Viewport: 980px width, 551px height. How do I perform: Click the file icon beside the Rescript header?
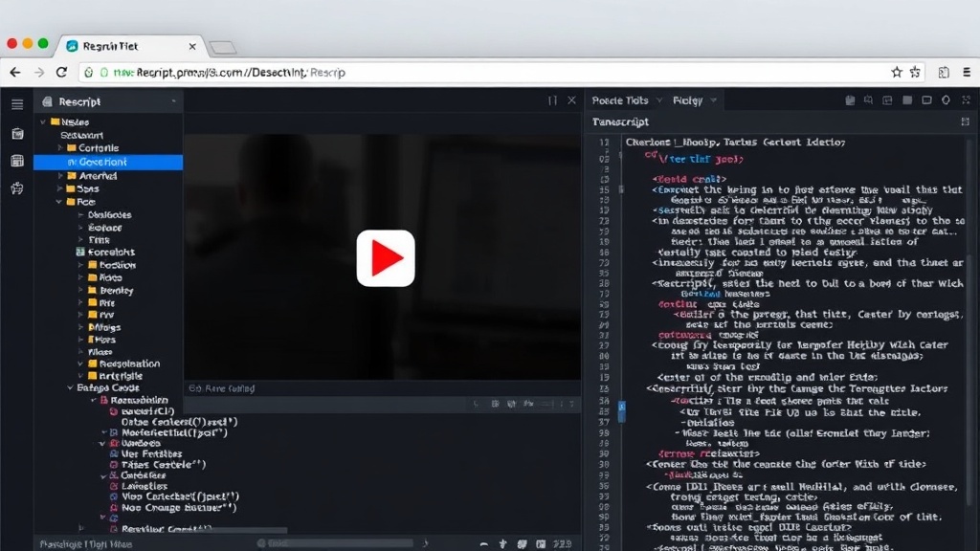[47, 101]
